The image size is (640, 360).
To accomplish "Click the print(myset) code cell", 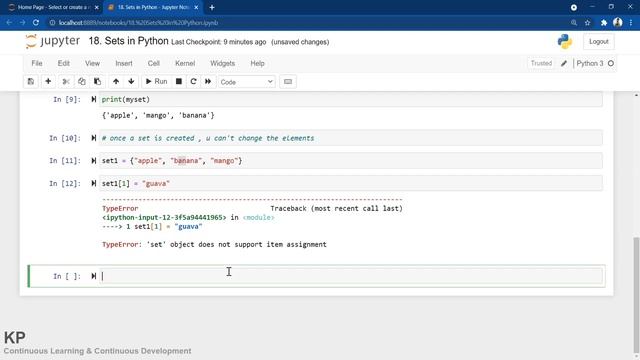I will tap(351, 99).
